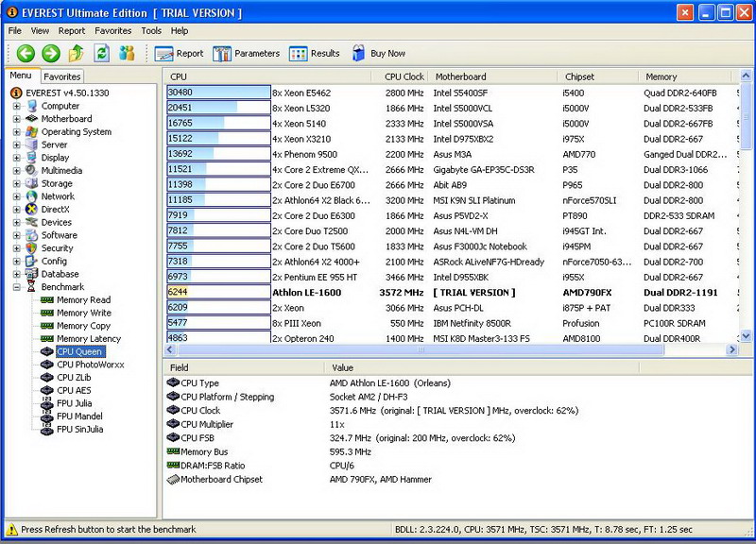Open the Favorites menu in menu bar
The width and height of the screenshot is (756, 544).
112,31
